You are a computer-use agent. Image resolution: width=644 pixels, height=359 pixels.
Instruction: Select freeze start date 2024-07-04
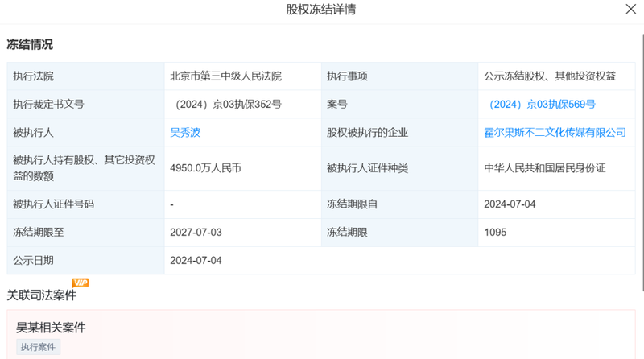(510, 204)
